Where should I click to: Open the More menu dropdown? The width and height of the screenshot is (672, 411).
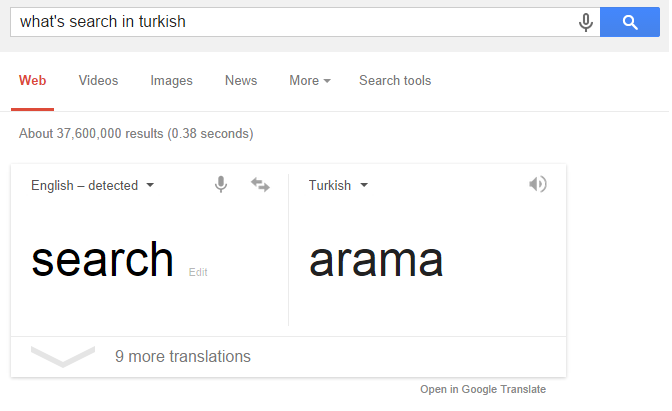tap(310, 81)
